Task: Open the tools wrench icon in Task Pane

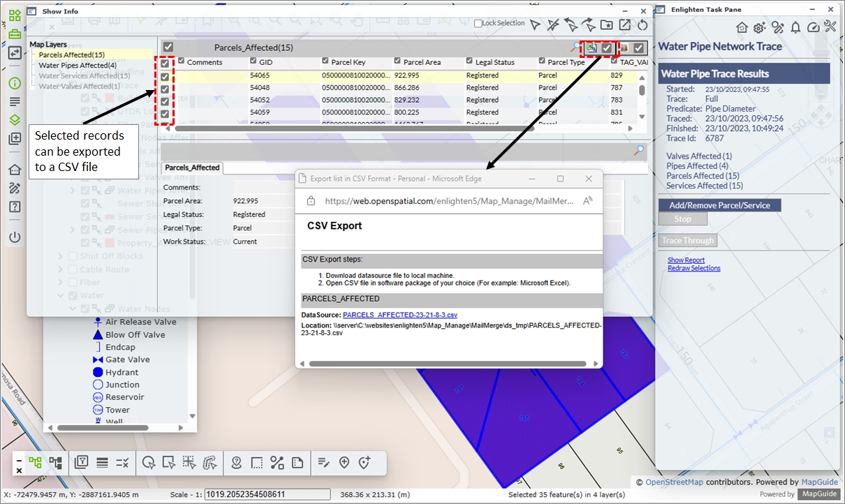Action: [x=830, y=27]
